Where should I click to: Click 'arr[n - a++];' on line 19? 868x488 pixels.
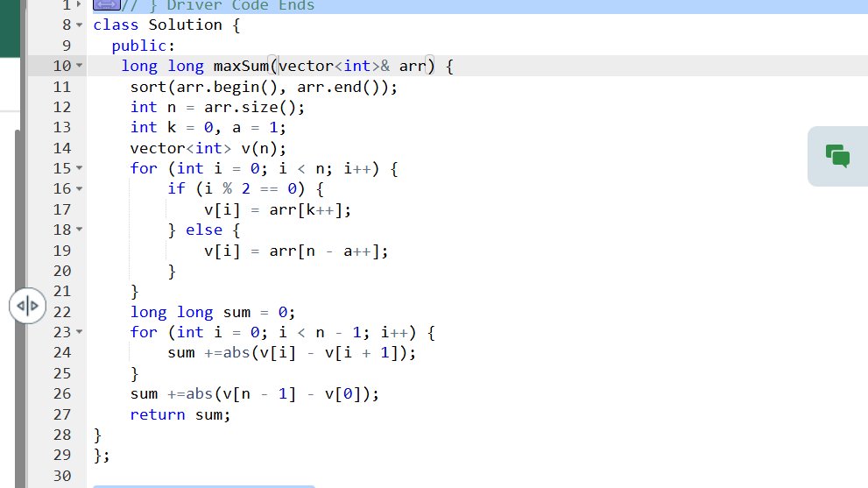328,251
